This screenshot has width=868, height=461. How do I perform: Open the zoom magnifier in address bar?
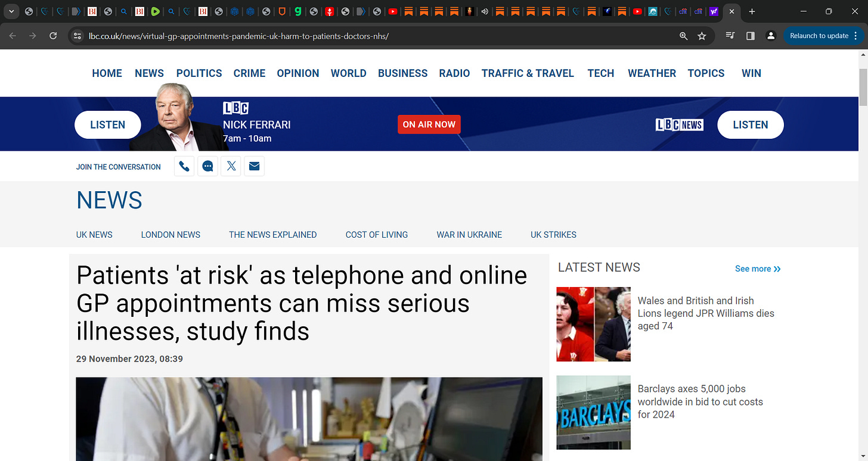click(684, 36)
